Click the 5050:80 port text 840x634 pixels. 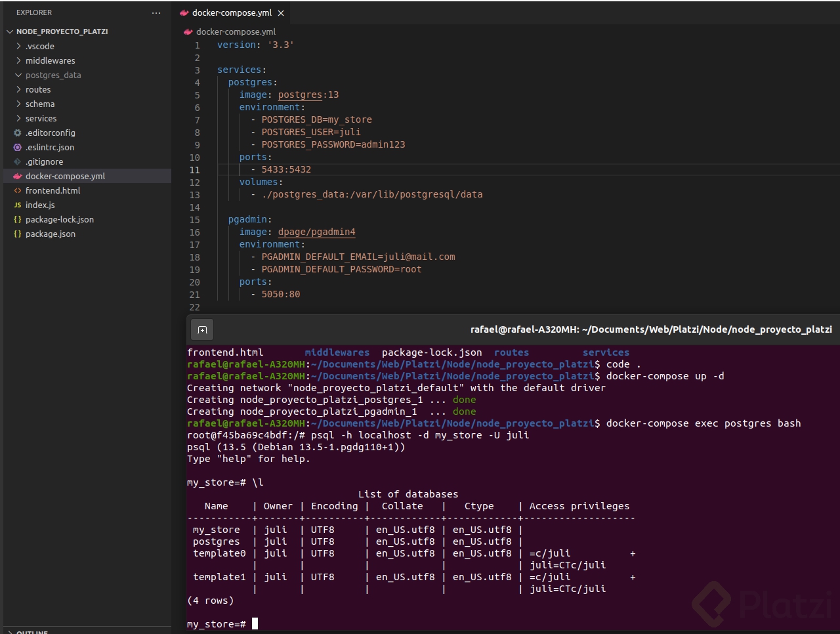tap(281, 294)
